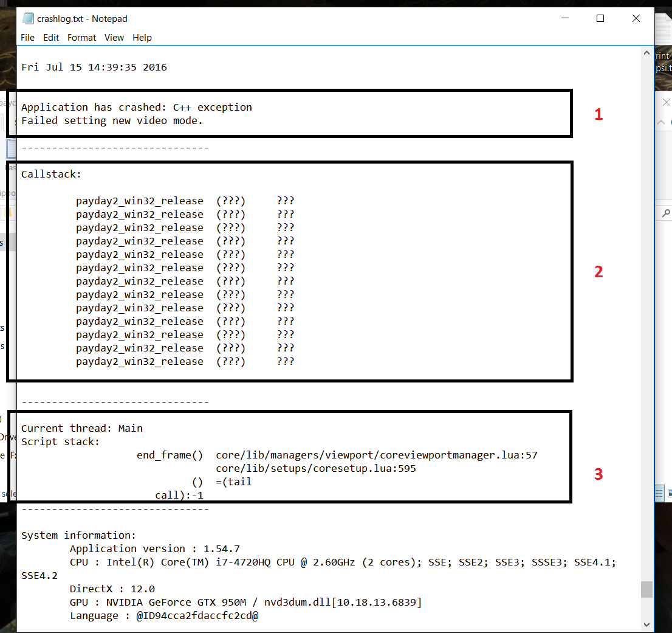
Task: Click the 'Script stack:' line
Action: coord(60,441)
